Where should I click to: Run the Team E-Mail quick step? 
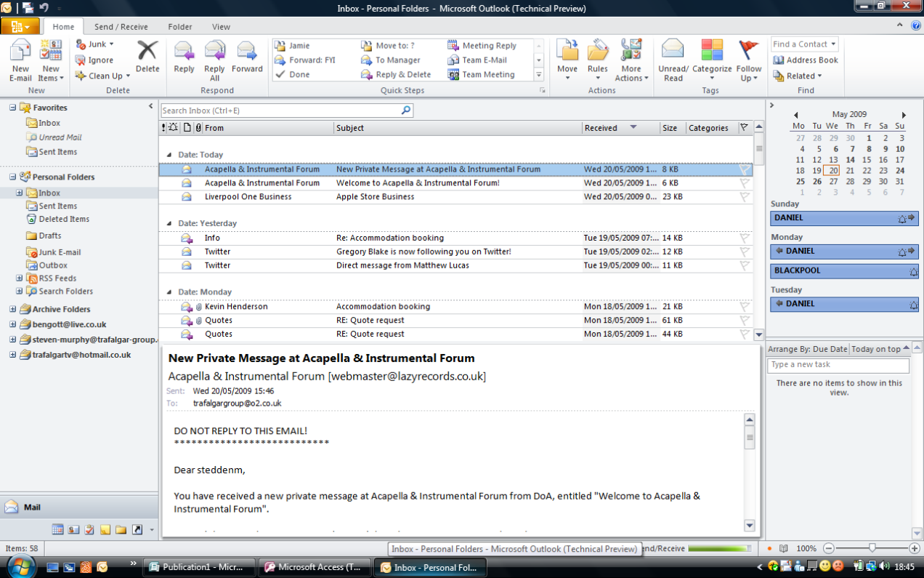tap(477, 60)
